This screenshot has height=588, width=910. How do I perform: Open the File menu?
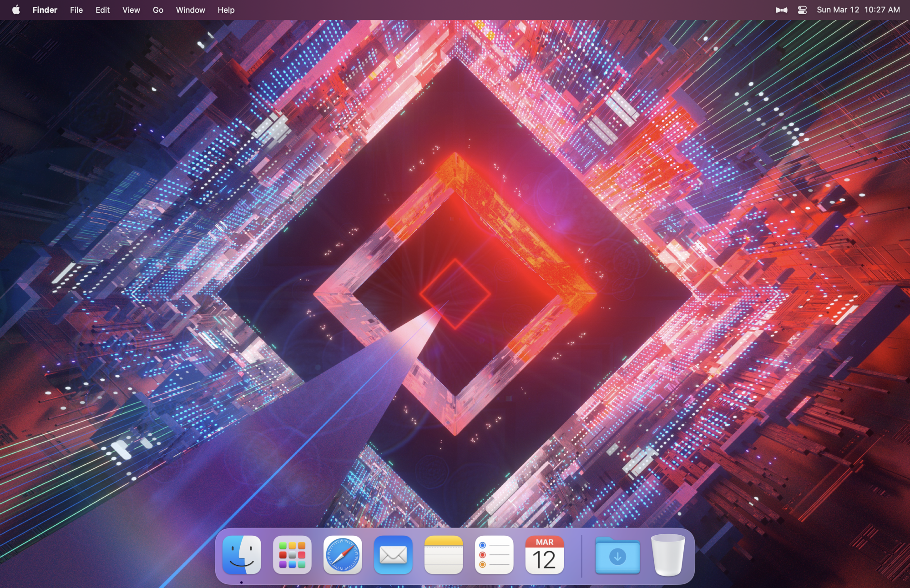[x=76, y=10]
